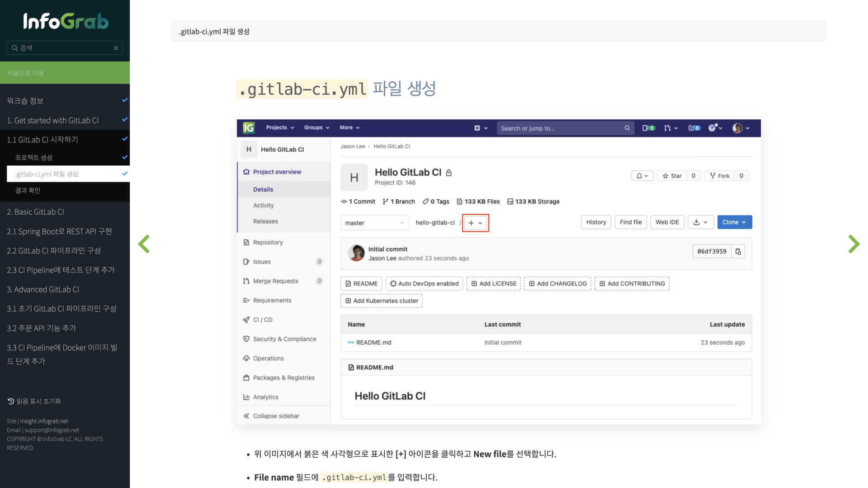Click the Merge Requests sidebar icon

click(246, 281)
